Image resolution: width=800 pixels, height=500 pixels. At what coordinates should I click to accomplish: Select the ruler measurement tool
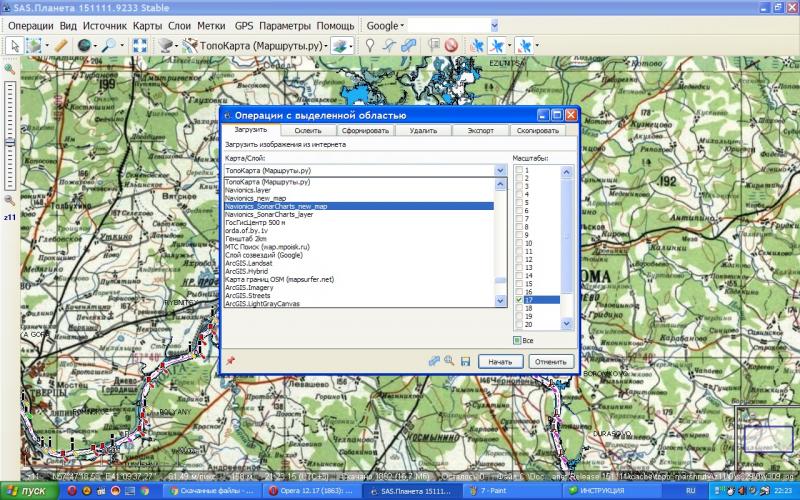[61, 45]
